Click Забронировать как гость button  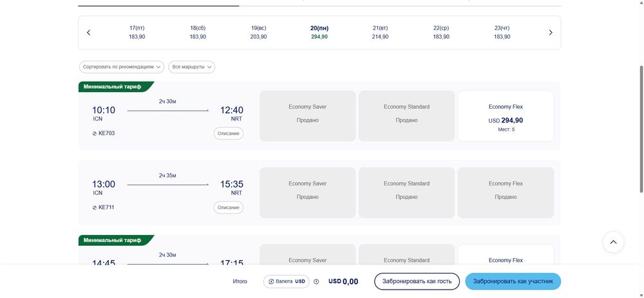coord(417,281)
